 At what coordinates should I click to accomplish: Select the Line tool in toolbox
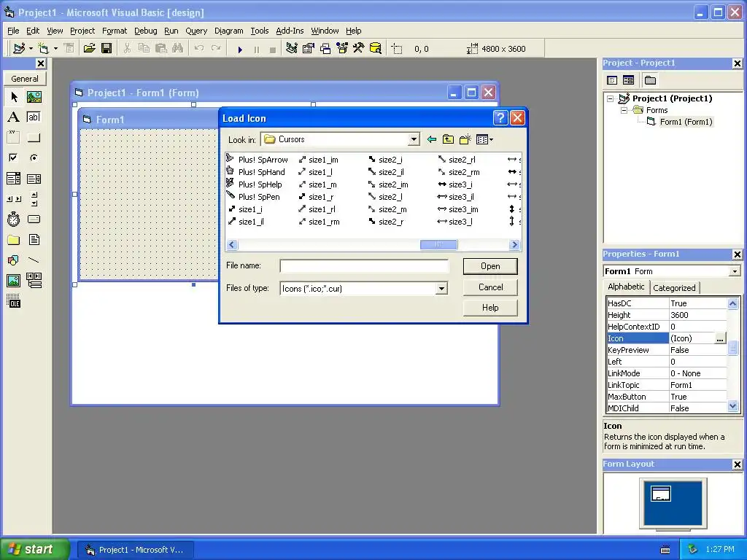point(34,260)
